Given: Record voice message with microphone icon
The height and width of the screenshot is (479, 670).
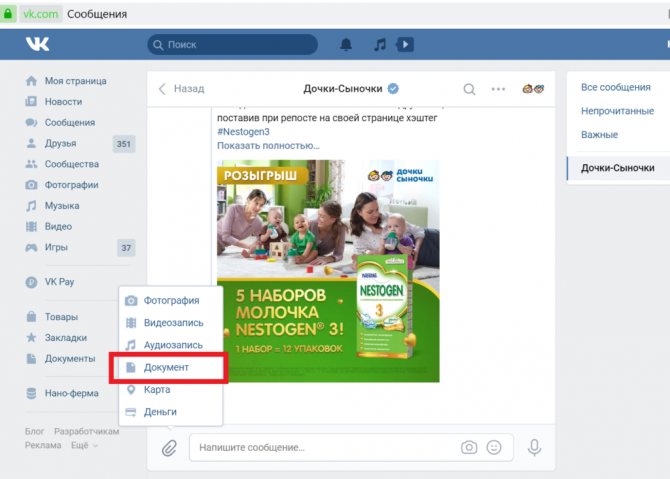Looking at the screenshot, I should (534, 447).
